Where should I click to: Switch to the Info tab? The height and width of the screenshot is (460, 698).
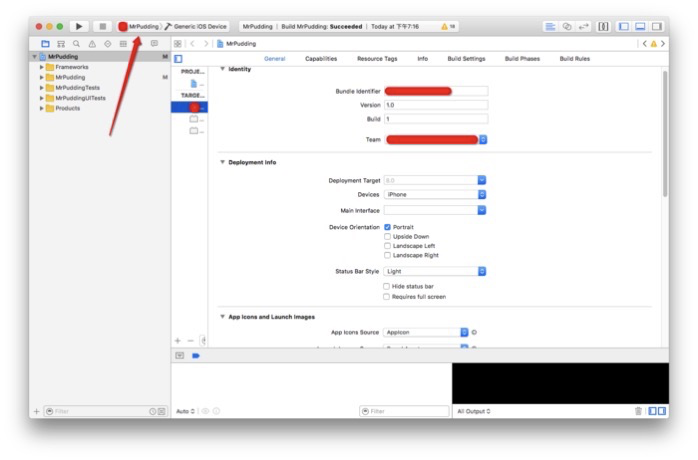coord(422,59)
